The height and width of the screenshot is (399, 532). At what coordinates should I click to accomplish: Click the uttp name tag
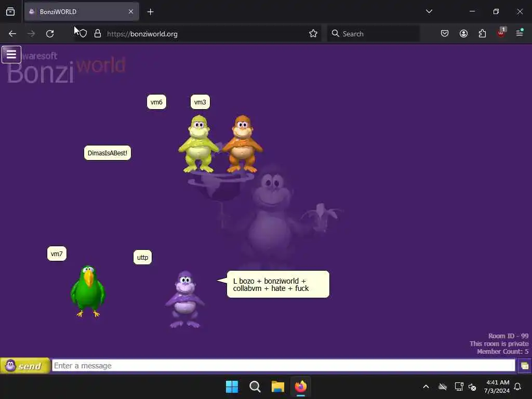(x=142, y=258)
